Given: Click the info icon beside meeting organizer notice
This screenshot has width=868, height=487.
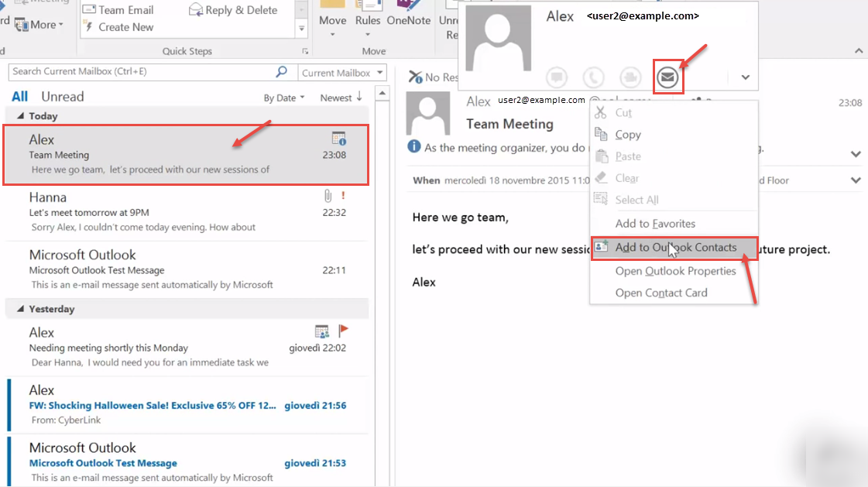Looking at the screenshot, I should [x=413, y=146].
